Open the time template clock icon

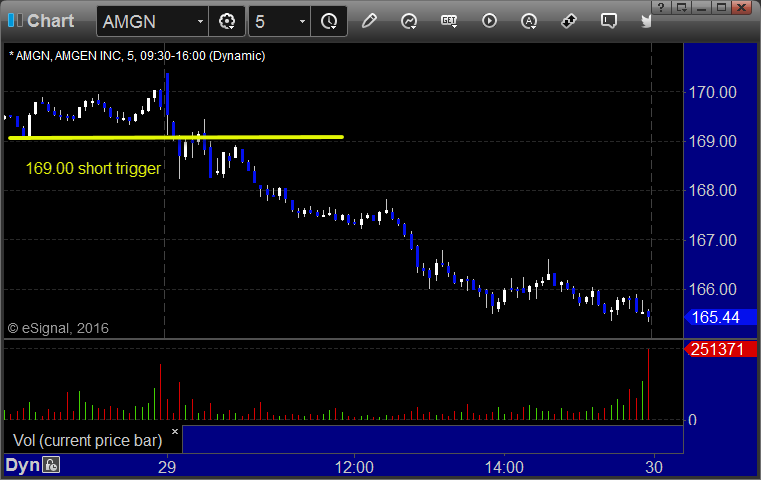[x=329, y=21]
